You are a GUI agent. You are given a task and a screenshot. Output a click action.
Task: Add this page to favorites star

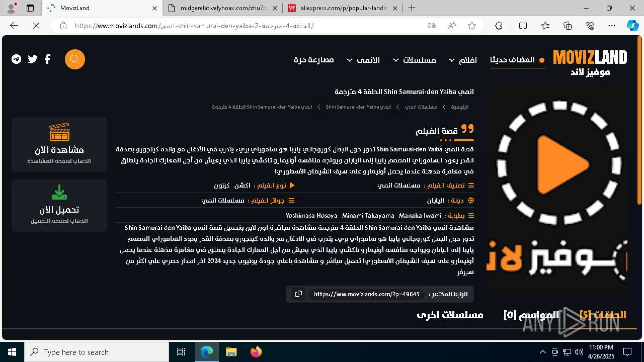(x=472, y=26)
